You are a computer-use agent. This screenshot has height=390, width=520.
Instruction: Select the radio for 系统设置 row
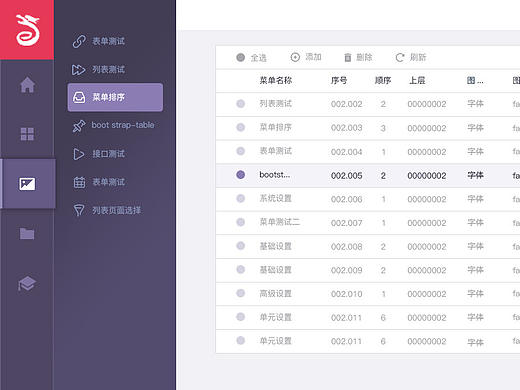[x=240, y=198]
